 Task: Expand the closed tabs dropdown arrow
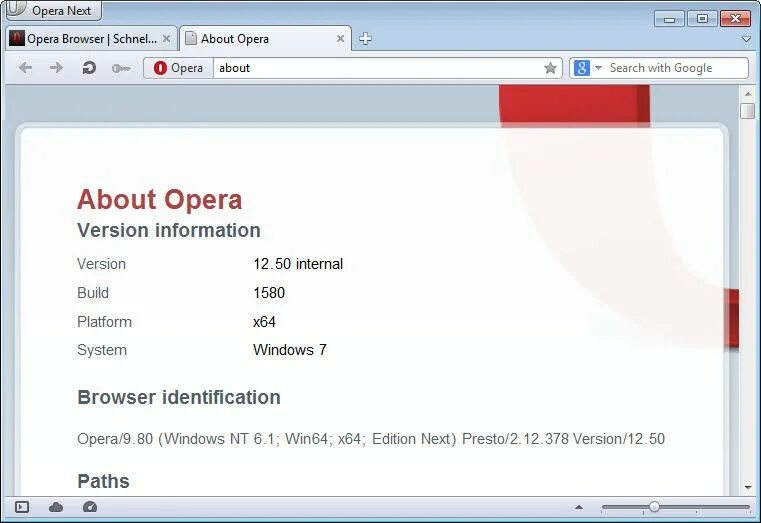[x=746, y=39]
